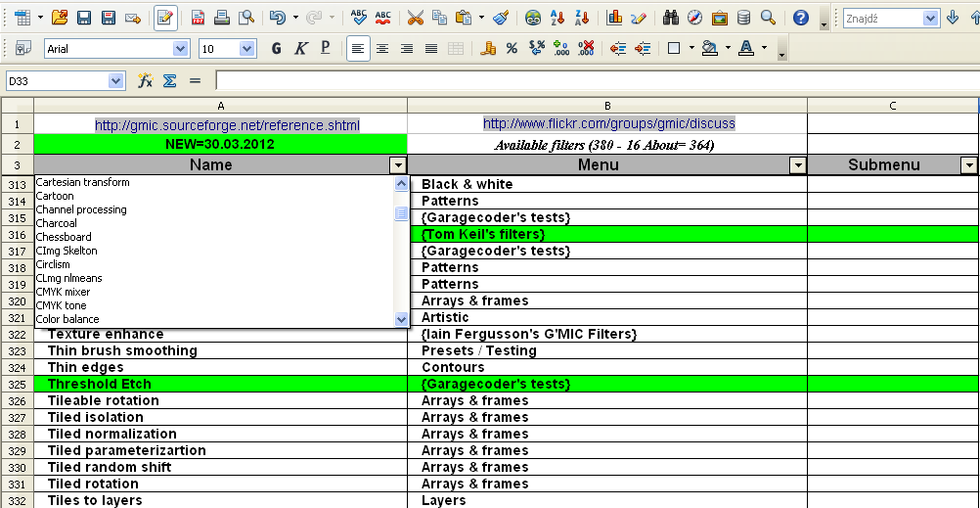The image size is (980, 508).
Task: Toggle center horizontally alignment
Action: (x=381, y=48)
